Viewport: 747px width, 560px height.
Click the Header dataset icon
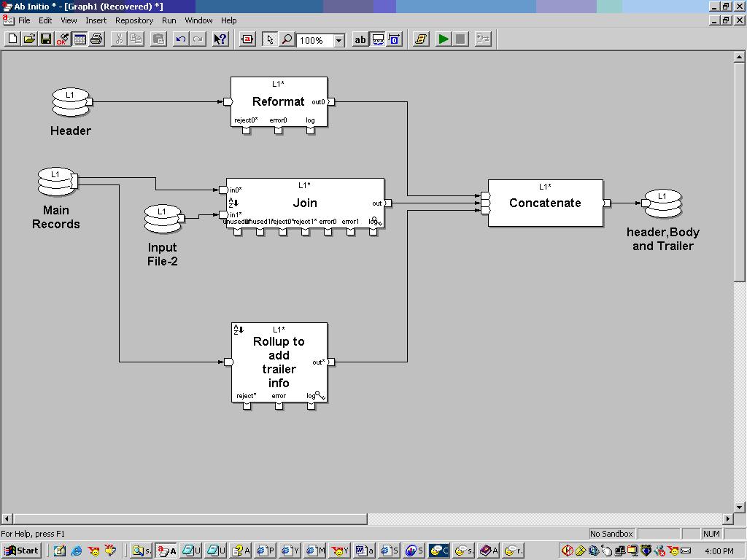70,100
